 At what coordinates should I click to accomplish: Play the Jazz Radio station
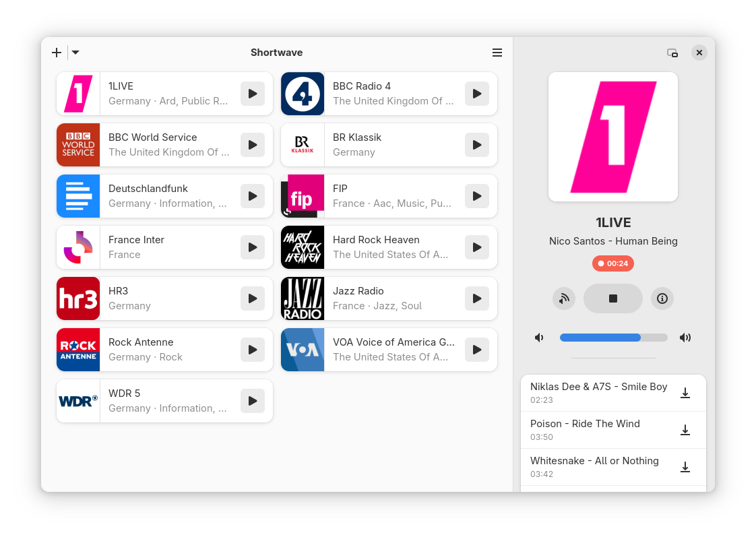[x=477, y=298]
